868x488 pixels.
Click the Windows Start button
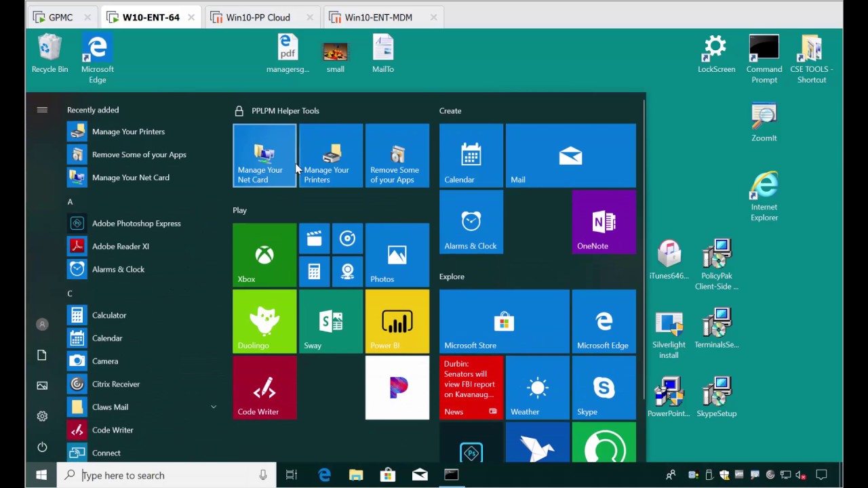pyautogui.click(x=41, y=475)
